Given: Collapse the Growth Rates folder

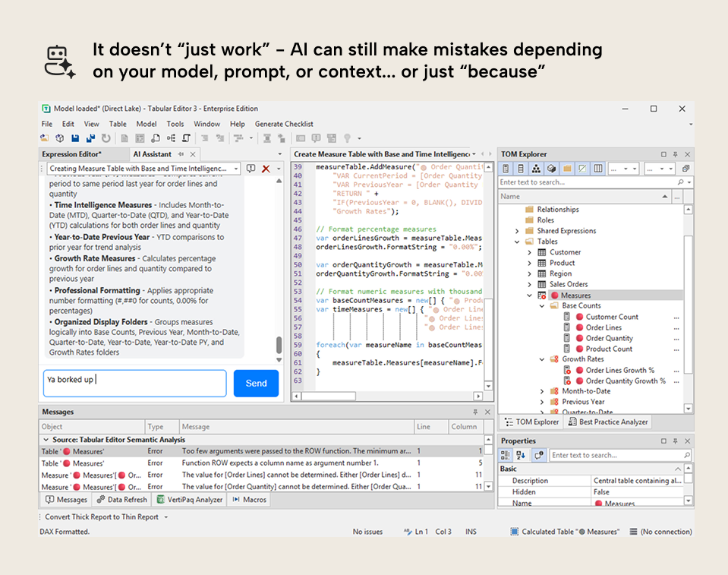Looking at the screenshot, I should pyautogui.click(x=542, y=359).
